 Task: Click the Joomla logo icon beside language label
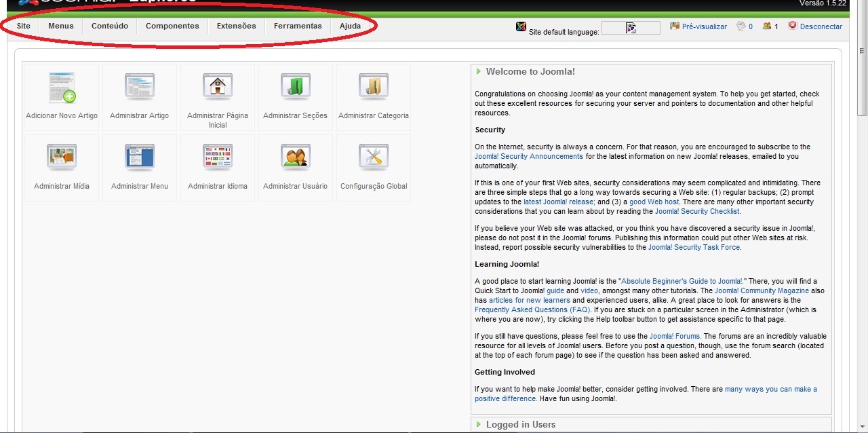click(521, 26)
